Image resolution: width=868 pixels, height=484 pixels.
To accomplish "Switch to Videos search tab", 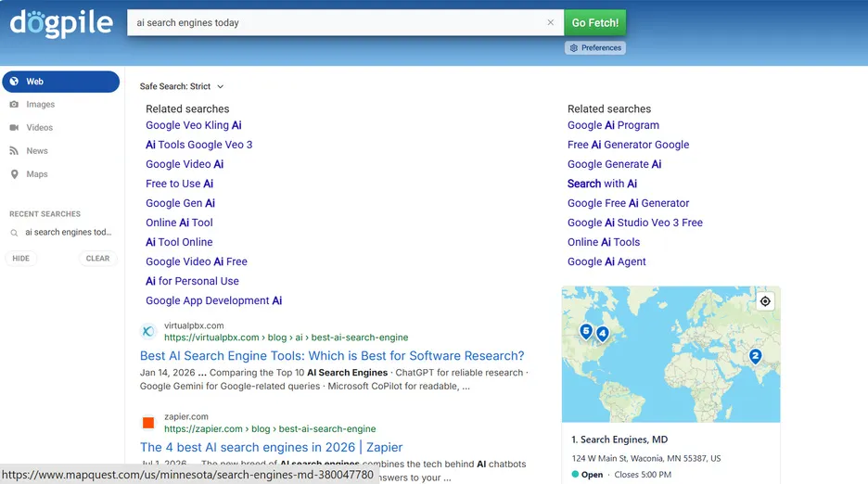I will click(x=39, y=127).
